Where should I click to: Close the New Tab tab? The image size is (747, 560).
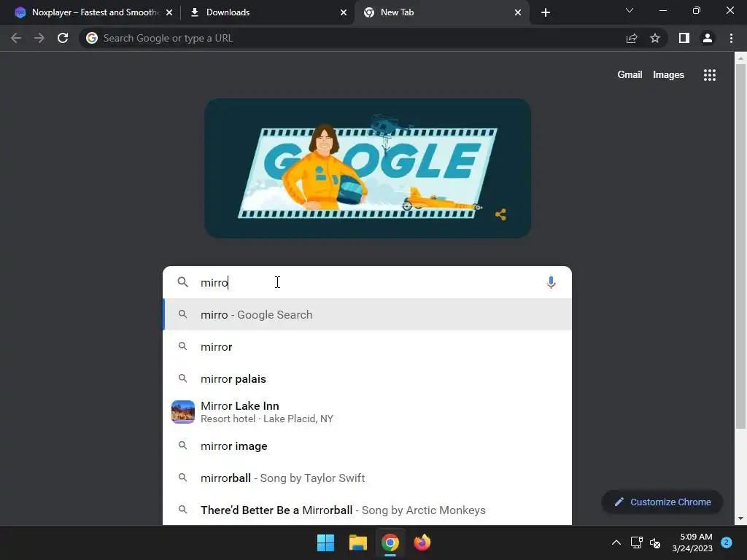tap(518, 12)
